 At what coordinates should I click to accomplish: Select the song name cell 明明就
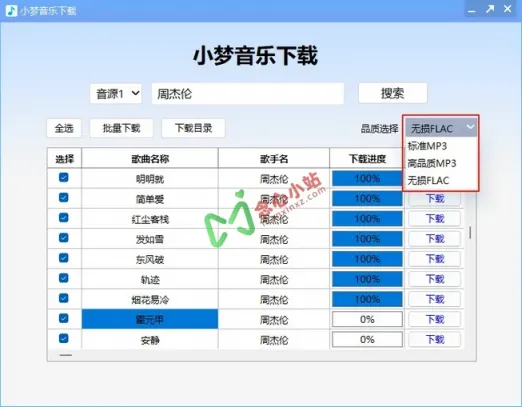(x=150, y=179)
